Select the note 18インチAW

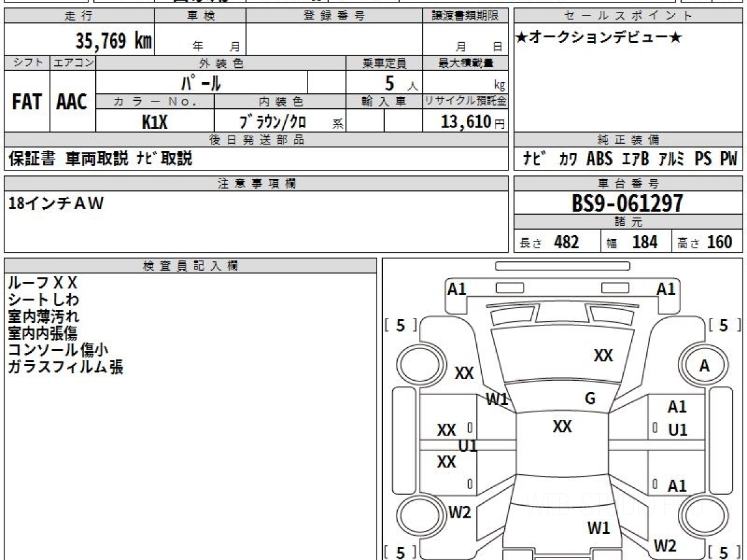tap(56, 204)
